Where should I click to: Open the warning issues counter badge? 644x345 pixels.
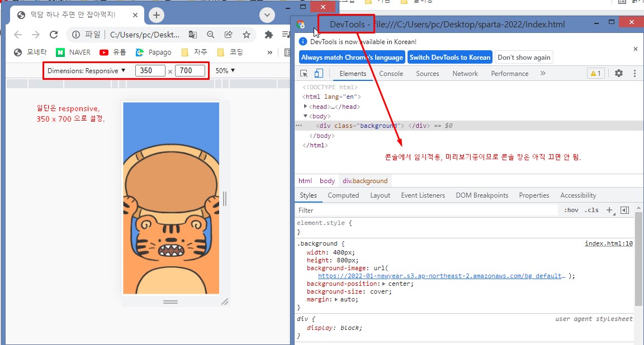coord(595,74)
